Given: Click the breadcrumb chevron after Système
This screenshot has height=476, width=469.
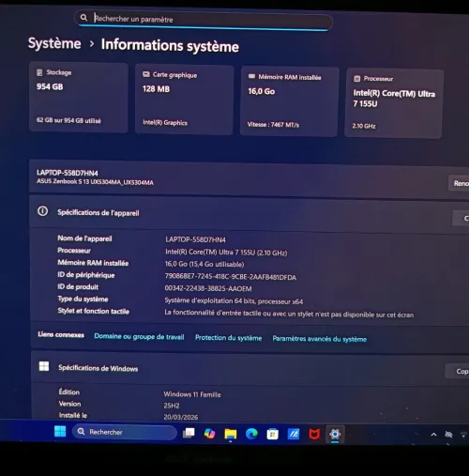Looking at the screenshot, I should (92, 44).
